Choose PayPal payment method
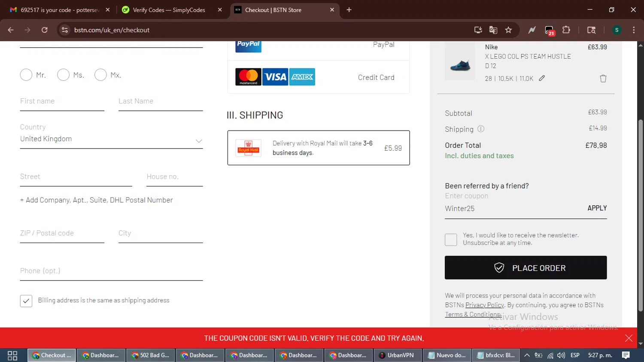Image resolution: width=644 pixels, height=362 pixels. (319, 47)
